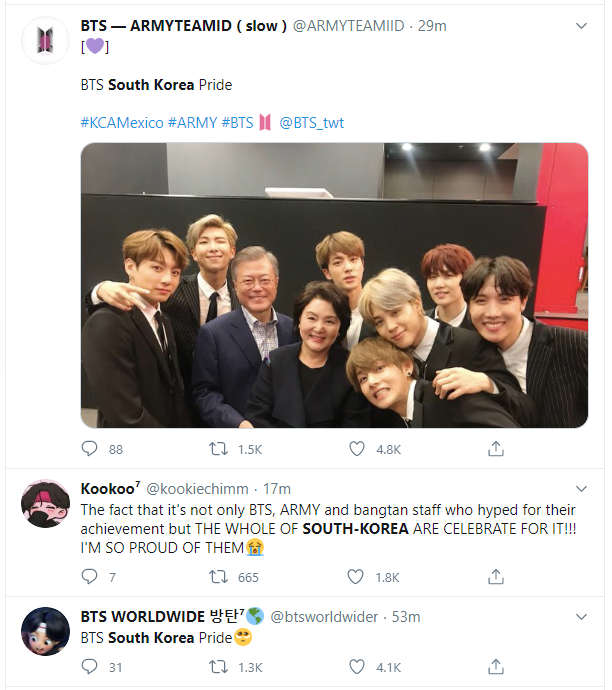This screenshot has height=690, width=612.
Task: Reply to BTS WORLDWIDE tweet
Action: tap(90, 667)
